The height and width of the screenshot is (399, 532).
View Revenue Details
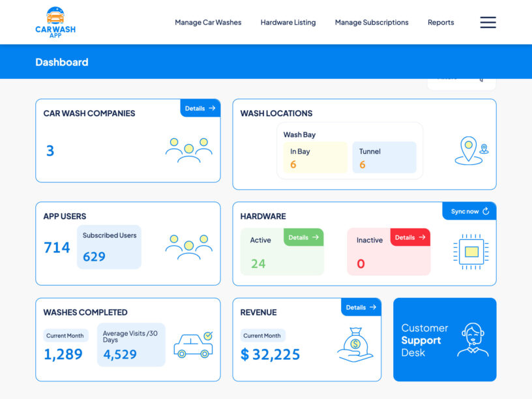click(361, 307)
